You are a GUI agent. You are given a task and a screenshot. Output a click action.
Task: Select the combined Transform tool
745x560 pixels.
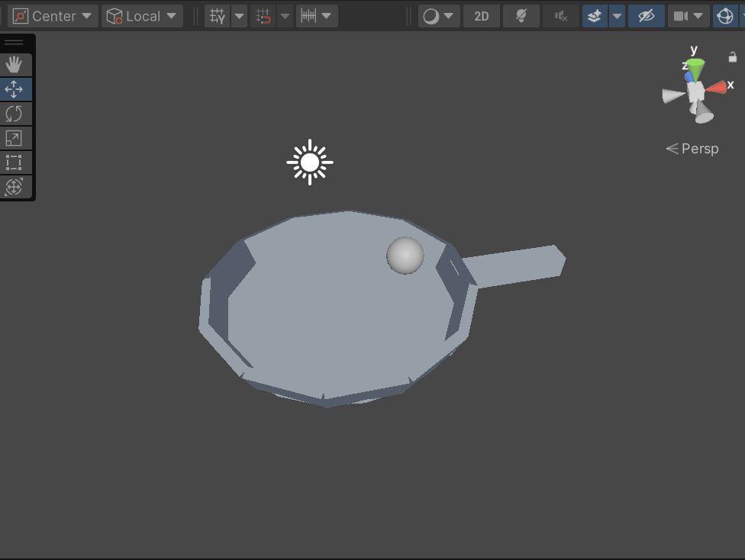(x=14, y=187)
